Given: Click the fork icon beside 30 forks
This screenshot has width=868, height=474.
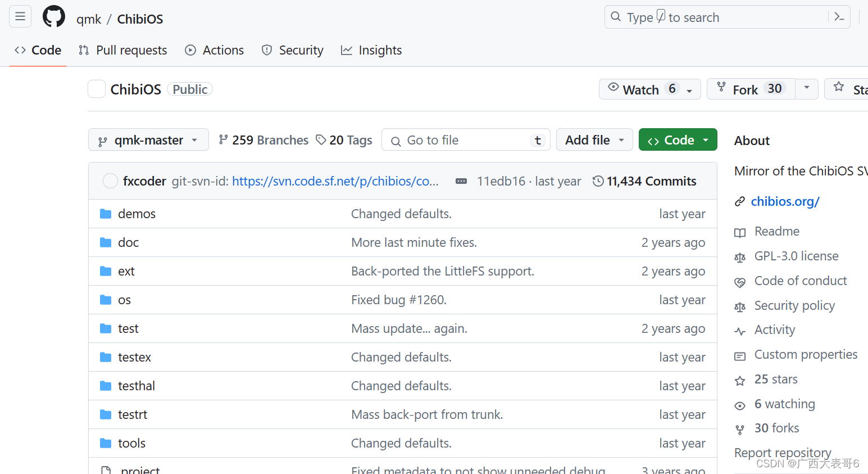Looking at the screenshot, I should 740,430.
